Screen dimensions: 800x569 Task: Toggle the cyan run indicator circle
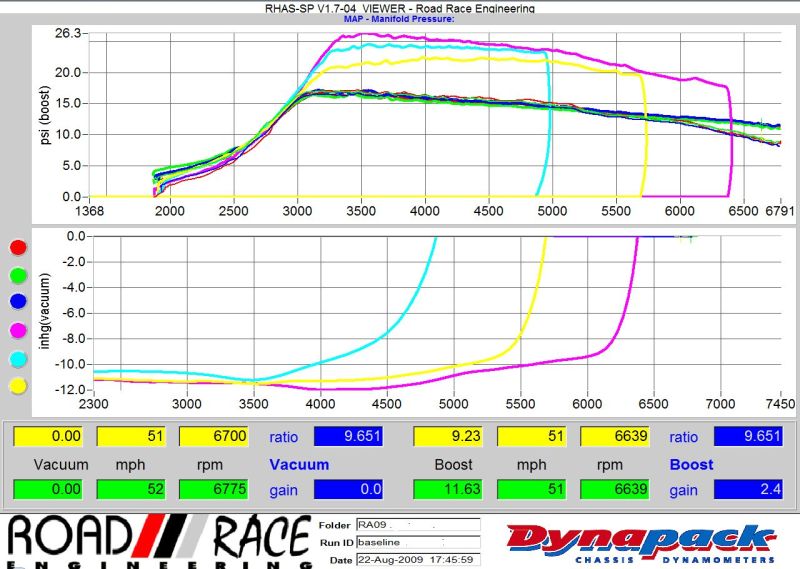point(16,357)
